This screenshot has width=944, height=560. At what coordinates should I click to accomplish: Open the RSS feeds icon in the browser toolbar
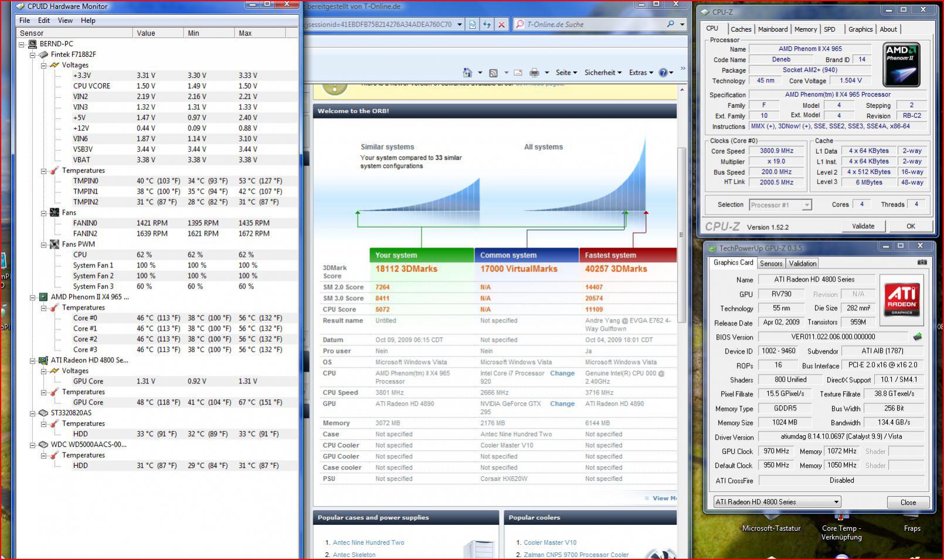click(493, 73)
